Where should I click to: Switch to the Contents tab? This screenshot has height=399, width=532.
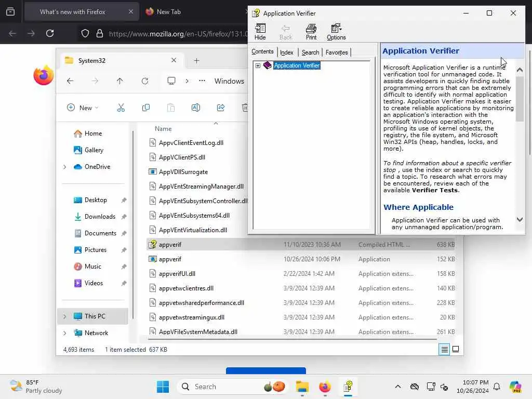coord(262,51)
